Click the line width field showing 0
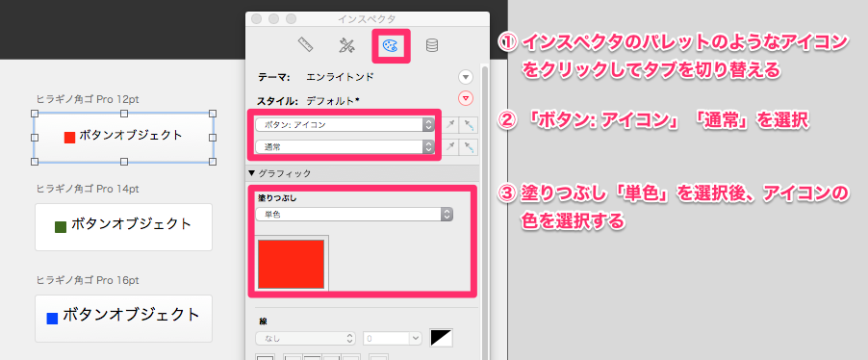This screenshot has height=360, width=868. [386, 338]
